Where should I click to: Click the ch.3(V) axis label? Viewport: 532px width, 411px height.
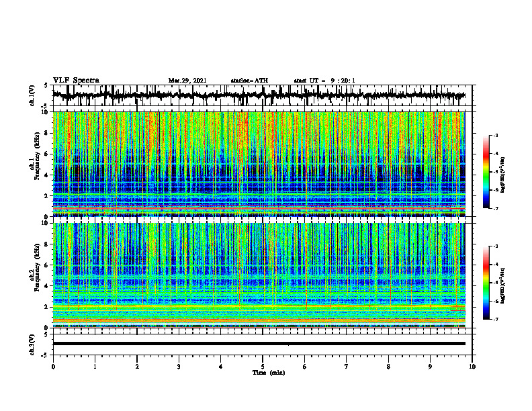click(32, 345)
